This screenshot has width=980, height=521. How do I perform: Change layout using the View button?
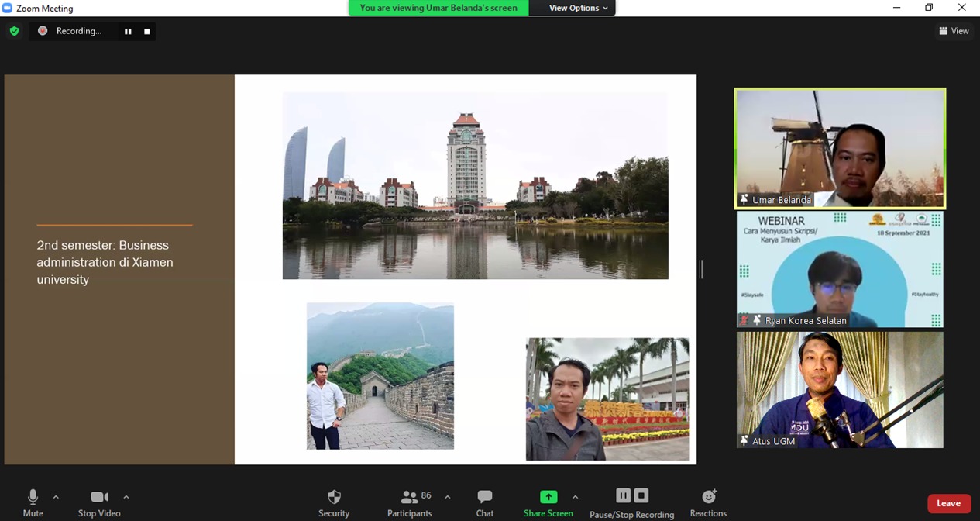[x=954, y=31]
